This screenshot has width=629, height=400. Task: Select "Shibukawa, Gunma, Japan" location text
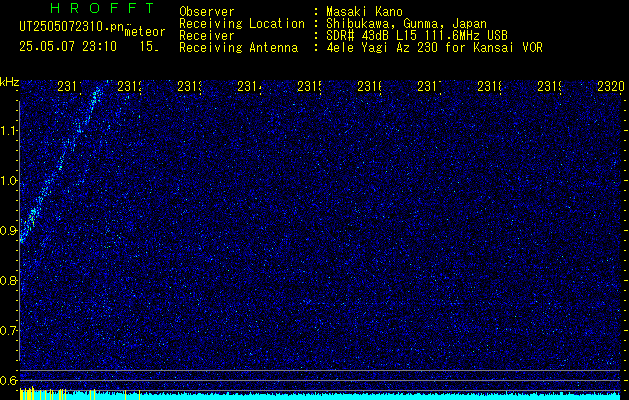(x=406, y=24)
